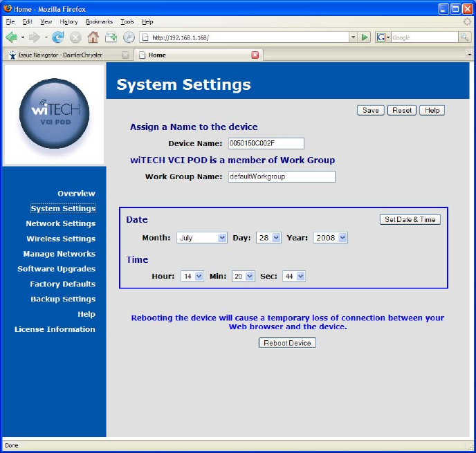The image size is (476, 453).
Task: Open Network Settings sidebar link
Action: (61, 223)
